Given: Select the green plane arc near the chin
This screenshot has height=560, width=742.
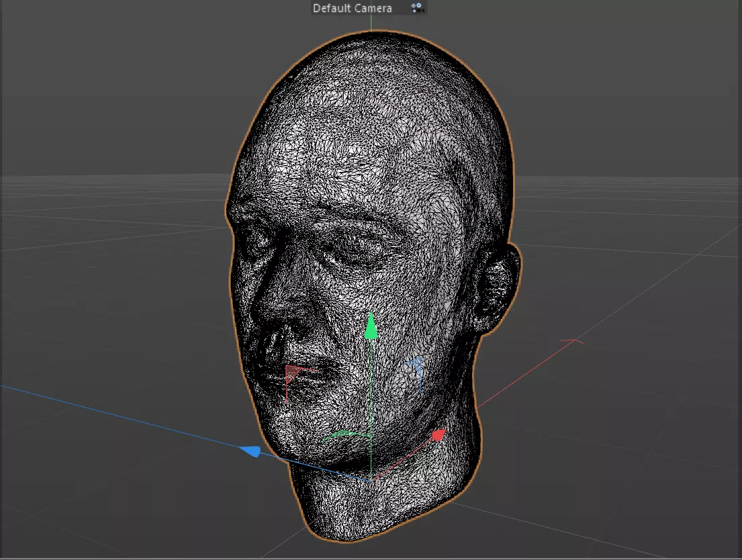Looking at the screenshot, I should (x=345, y=436).
